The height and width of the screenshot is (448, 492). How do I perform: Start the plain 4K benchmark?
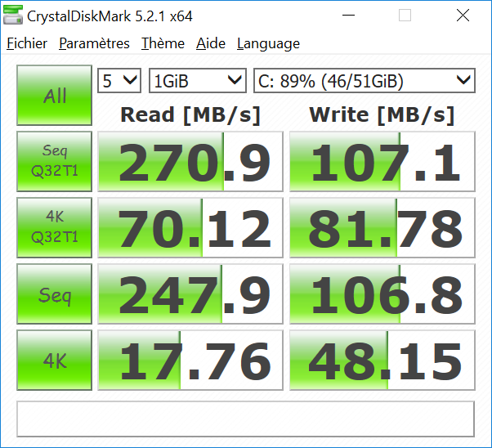pyautogui.click(x=54, y=360)
